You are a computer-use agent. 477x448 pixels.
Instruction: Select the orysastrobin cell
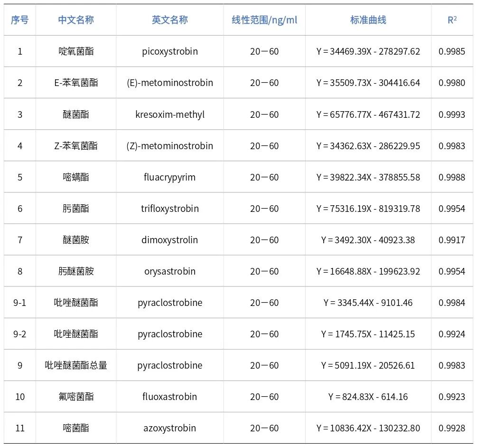coord(169,271)
